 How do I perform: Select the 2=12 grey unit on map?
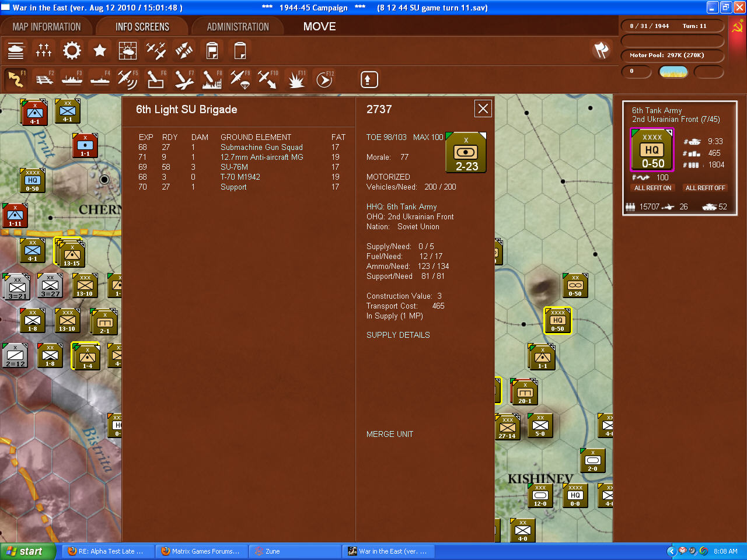tap(15, 356)
